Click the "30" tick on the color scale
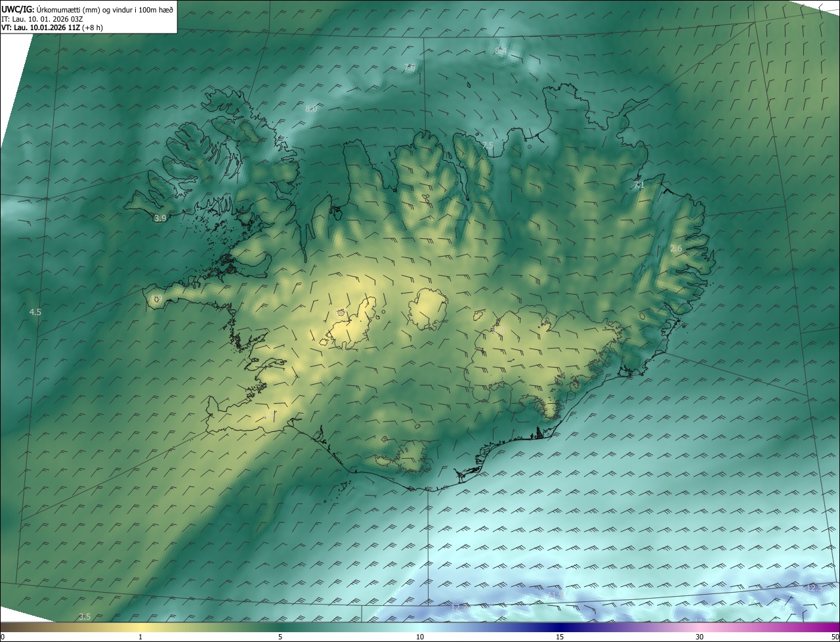The image size is (840, 642). (x=700, y=637)
